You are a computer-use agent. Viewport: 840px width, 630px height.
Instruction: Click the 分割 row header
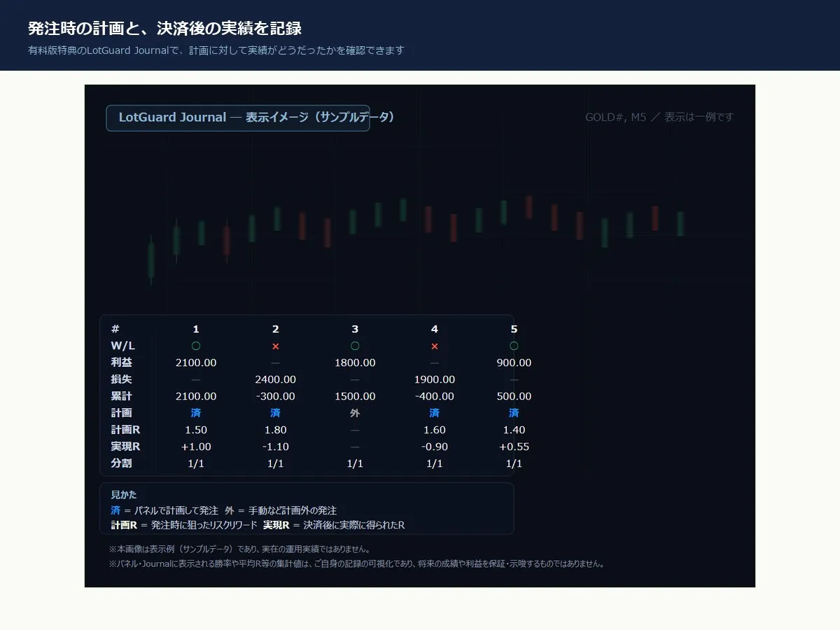pyautogui.click(x=121, y=463)
